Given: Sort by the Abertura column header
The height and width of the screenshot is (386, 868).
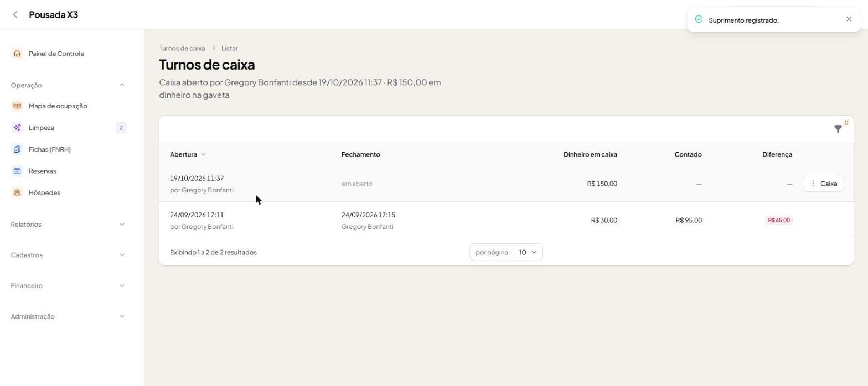Looking at the screenshot, I should pyautogui.click(x=188, y=154).
